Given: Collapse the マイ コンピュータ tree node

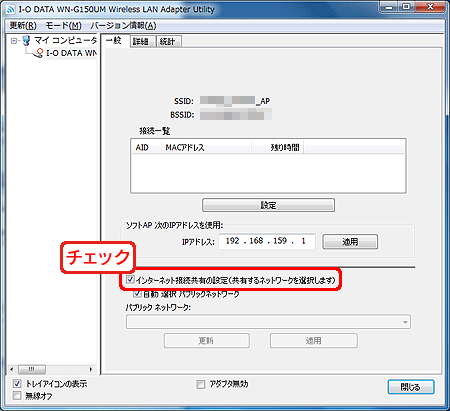Looking at the screenshot, I should click(x=14, y=41).
